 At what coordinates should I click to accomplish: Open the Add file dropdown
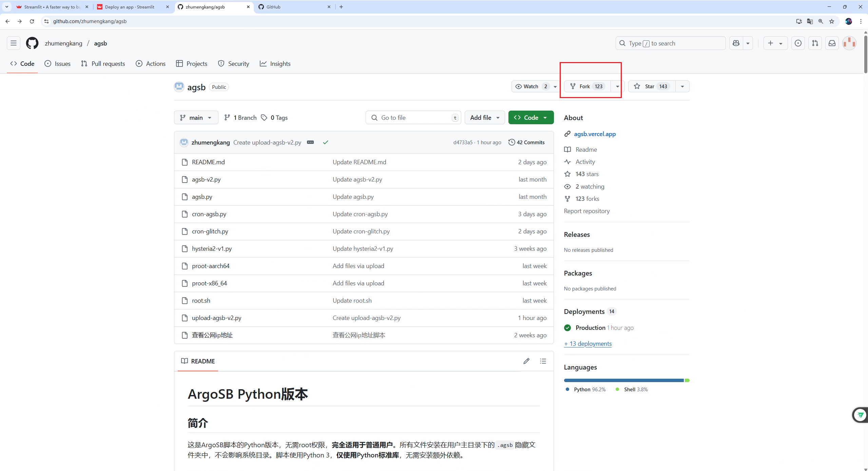point(485,117)
